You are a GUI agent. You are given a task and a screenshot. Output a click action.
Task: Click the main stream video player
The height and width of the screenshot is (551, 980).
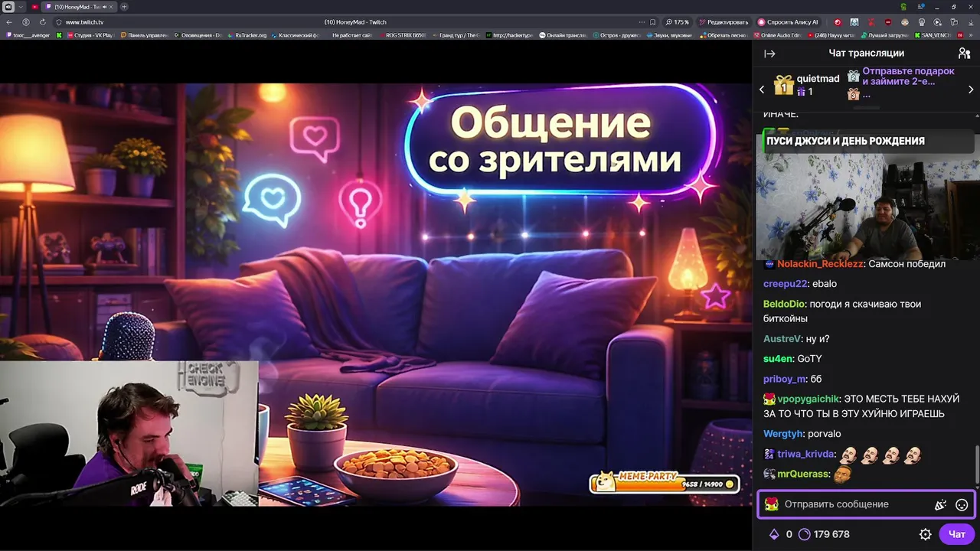[375, 295]
